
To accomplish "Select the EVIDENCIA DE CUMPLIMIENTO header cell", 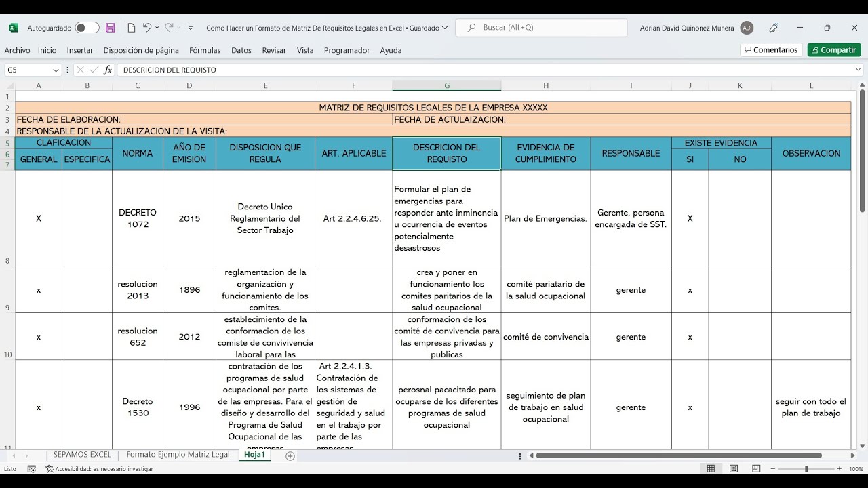I will [546, 154].
